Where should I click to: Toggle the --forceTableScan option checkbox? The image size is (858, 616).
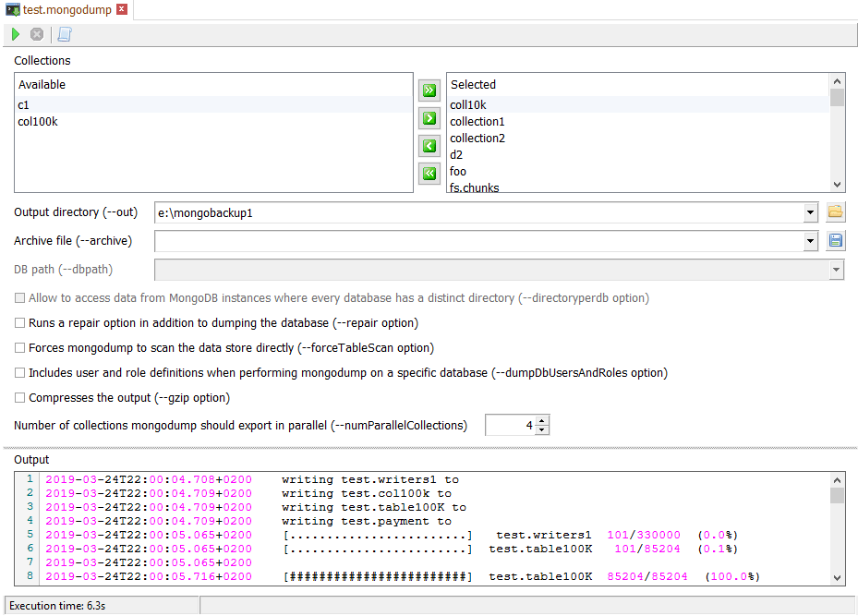pos(20,348)
